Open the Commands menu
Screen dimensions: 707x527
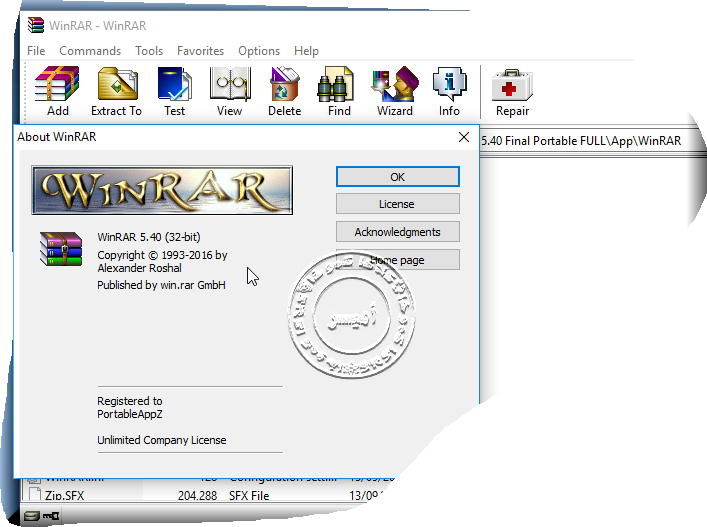point(90,50)
